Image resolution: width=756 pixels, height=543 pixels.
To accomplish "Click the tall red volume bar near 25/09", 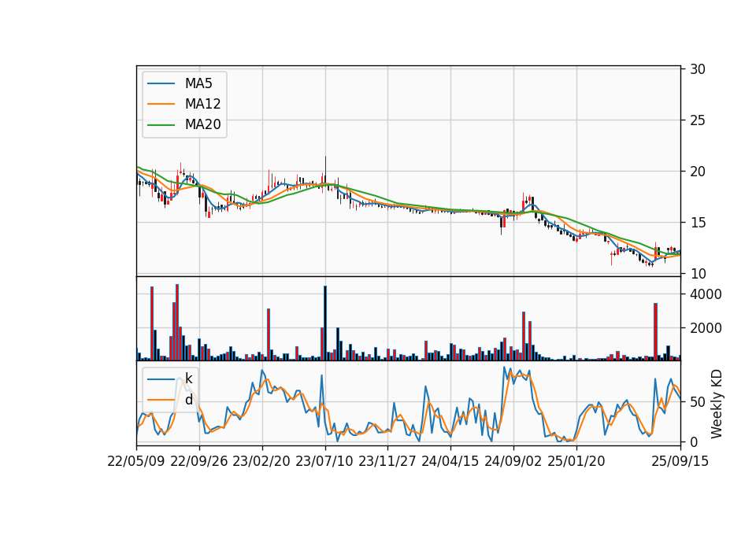I will coord(656,332).
